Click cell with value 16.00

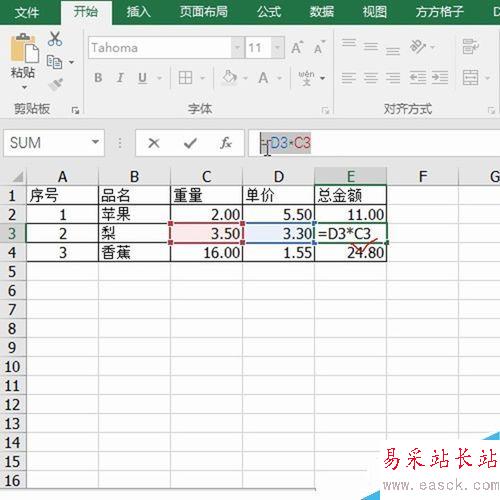pyautogui.click(x=206, y=252)
